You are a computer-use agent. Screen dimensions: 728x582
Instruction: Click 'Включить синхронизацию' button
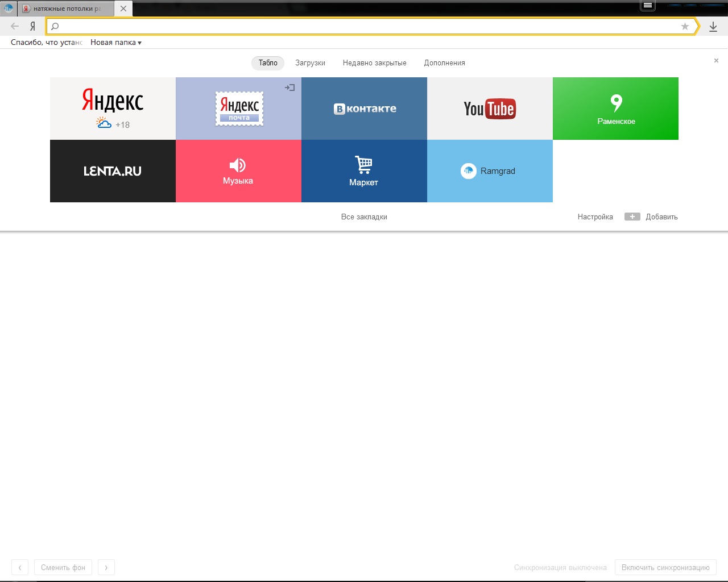pos(665,567)
